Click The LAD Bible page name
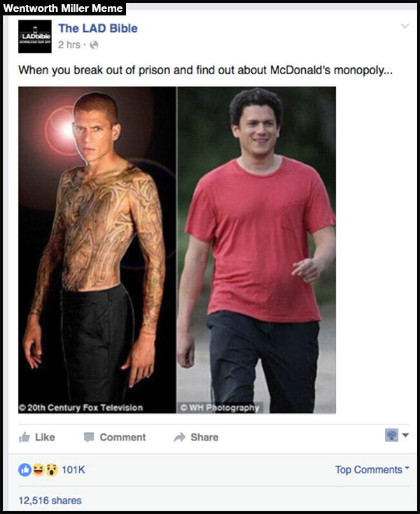 coord(98,29)
